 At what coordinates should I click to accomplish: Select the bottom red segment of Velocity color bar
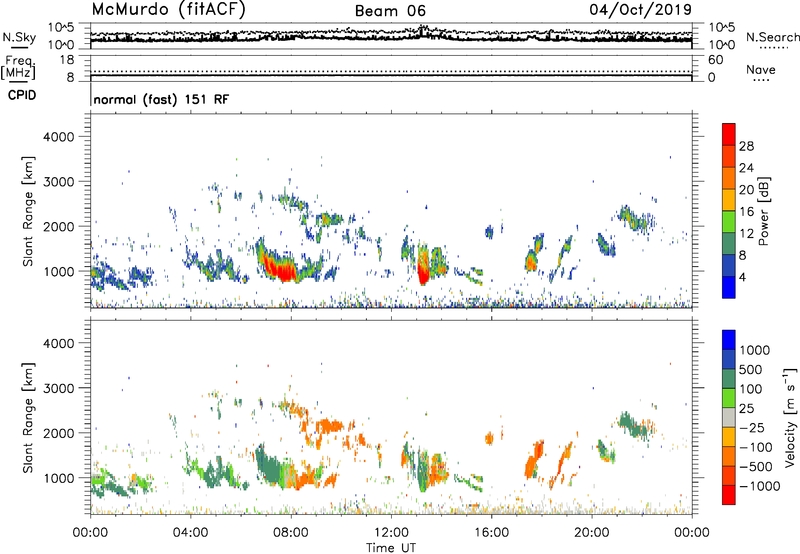[x=729, y=495]
